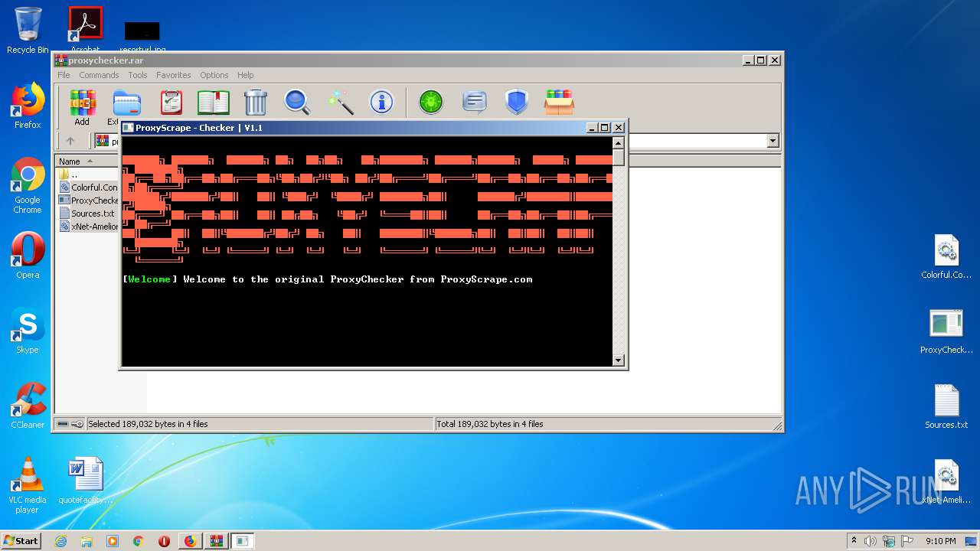Open the File menu in WinRAR
This screenshot has width=980, height=551.
point(64,75)
